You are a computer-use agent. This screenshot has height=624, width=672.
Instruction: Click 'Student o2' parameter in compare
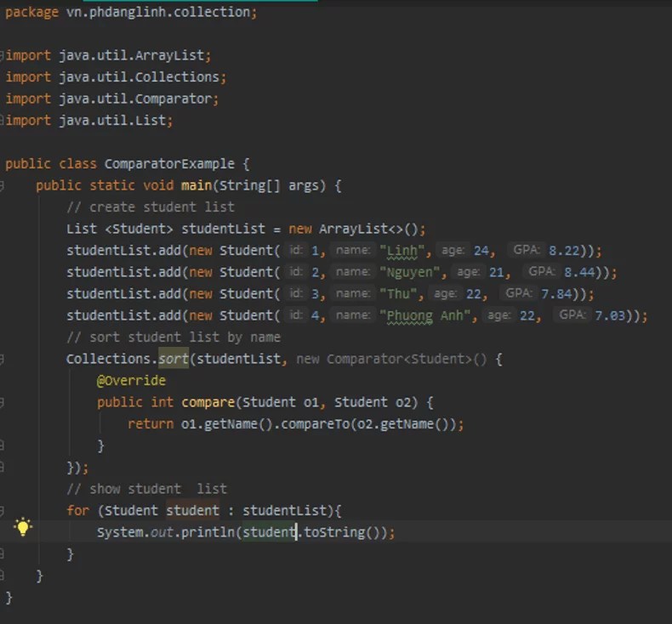[x=373, y=402]
